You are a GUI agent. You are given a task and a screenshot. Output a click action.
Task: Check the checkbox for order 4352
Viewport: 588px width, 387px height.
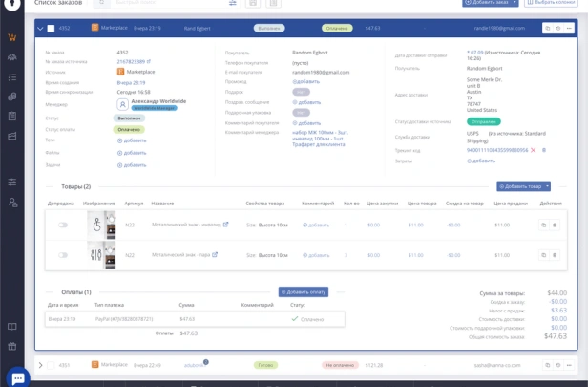tap(51, 29)
